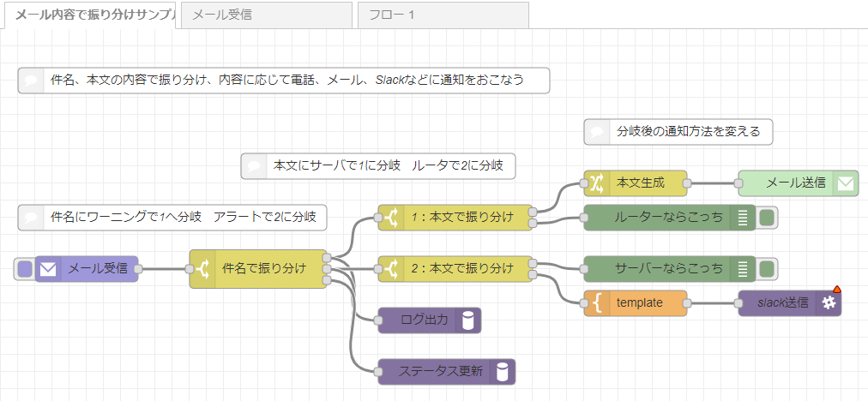
Task: Click the database icon on ログ出力 node
Action: 467,320
